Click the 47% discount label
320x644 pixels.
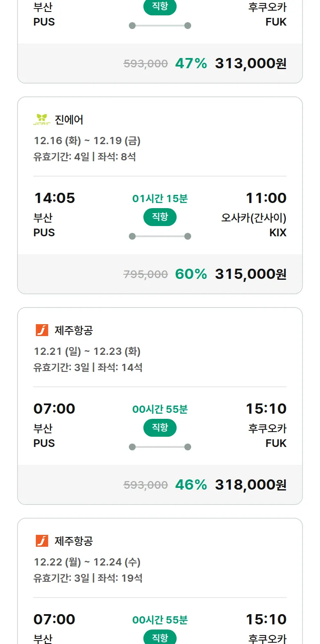click(191, 63)
